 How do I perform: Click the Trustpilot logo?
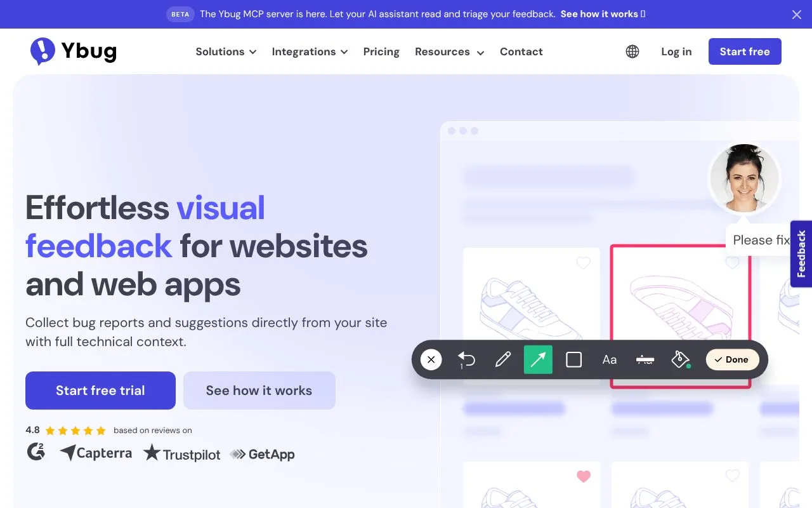(181, 453)
